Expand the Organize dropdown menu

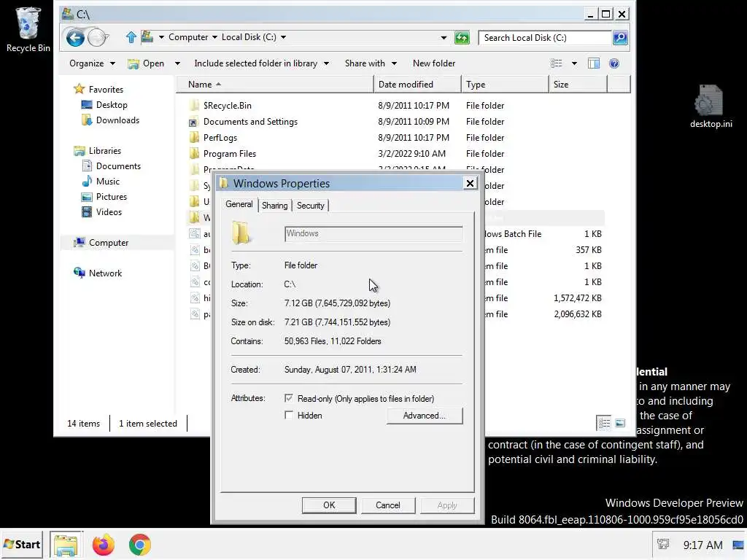92,63
